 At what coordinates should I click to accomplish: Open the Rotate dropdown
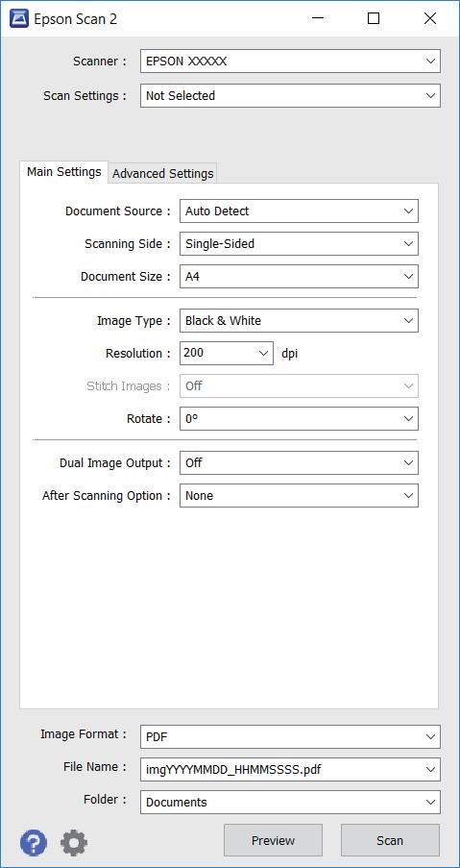click(x=299, y=418)
